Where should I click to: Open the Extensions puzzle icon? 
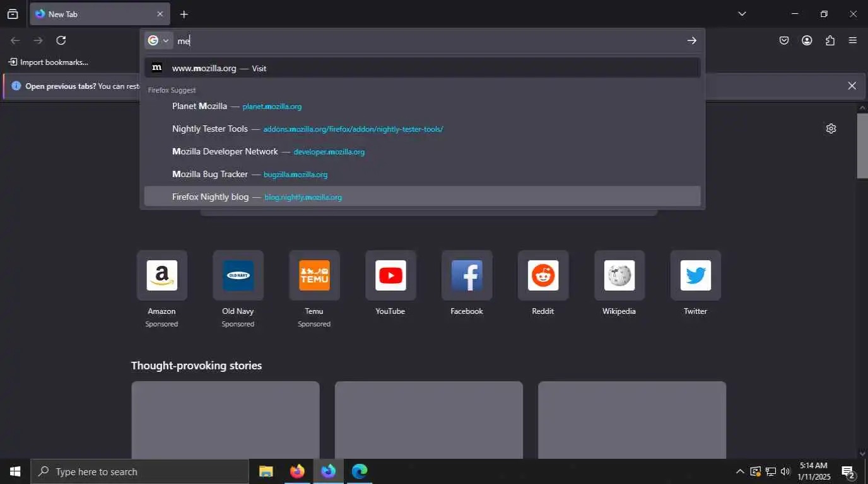click(x=830, y=40)
